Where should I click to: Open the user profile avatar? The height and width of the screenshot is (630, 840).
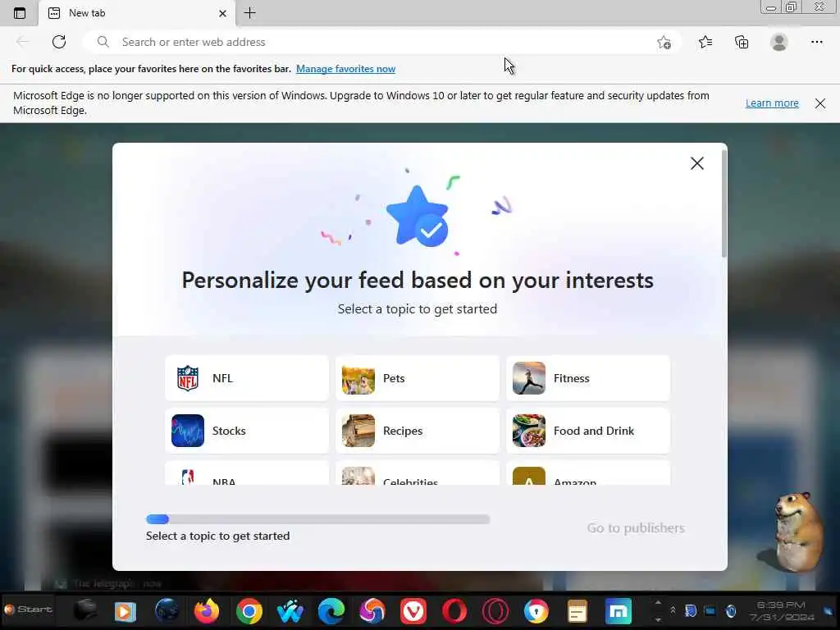pos(778,42)
